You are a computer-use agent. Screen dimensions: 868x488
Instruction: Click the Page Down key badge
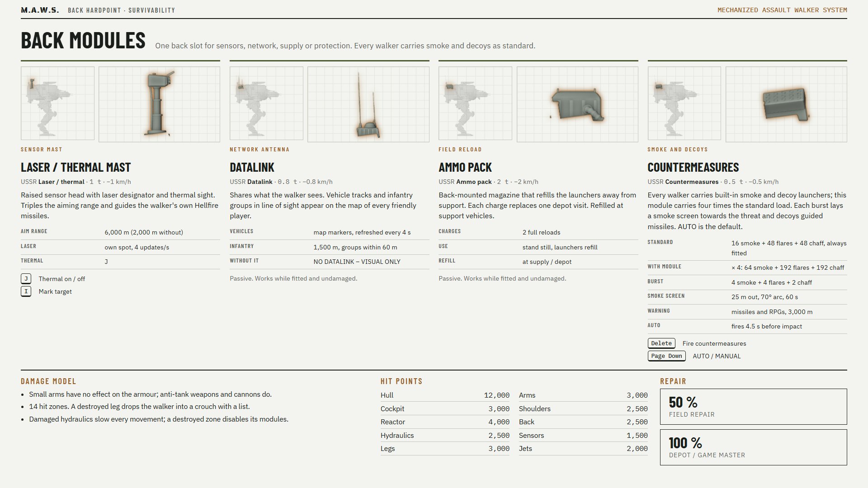[x=666, y=356]
